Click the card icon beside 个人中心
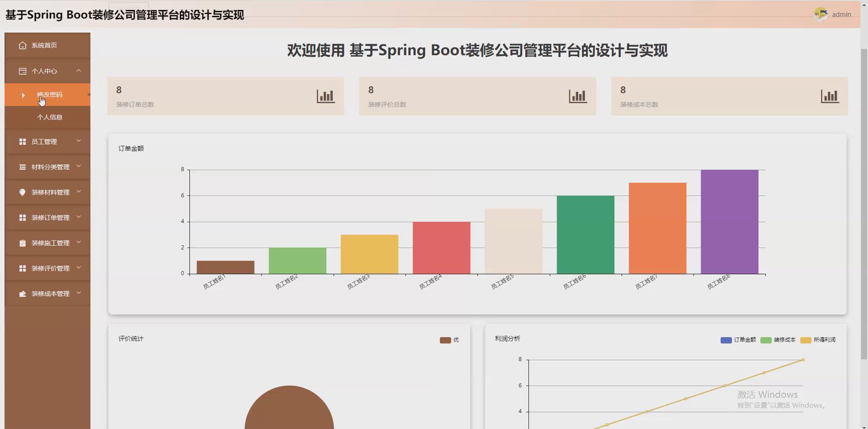Viewport: 868px width, 429px height. pos(22,71)
